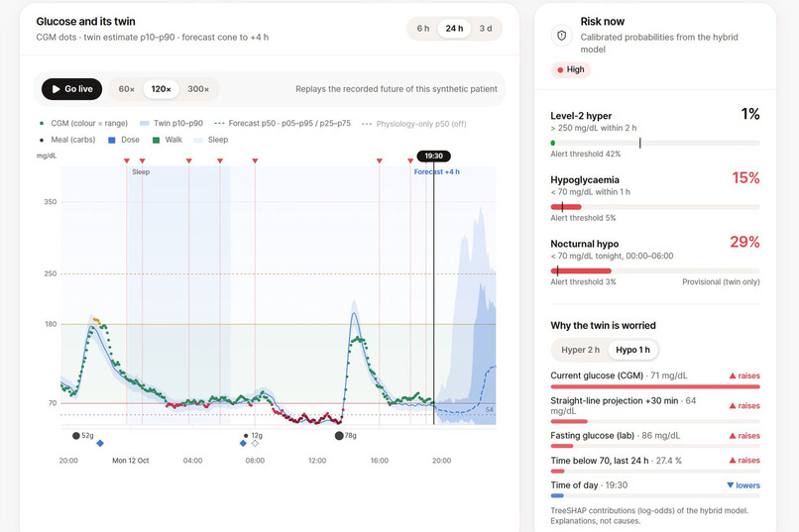This screenshot has width=799, height=532.
Task: Click the Mon 12 Oct axis label
Action: tap(131, 461)
